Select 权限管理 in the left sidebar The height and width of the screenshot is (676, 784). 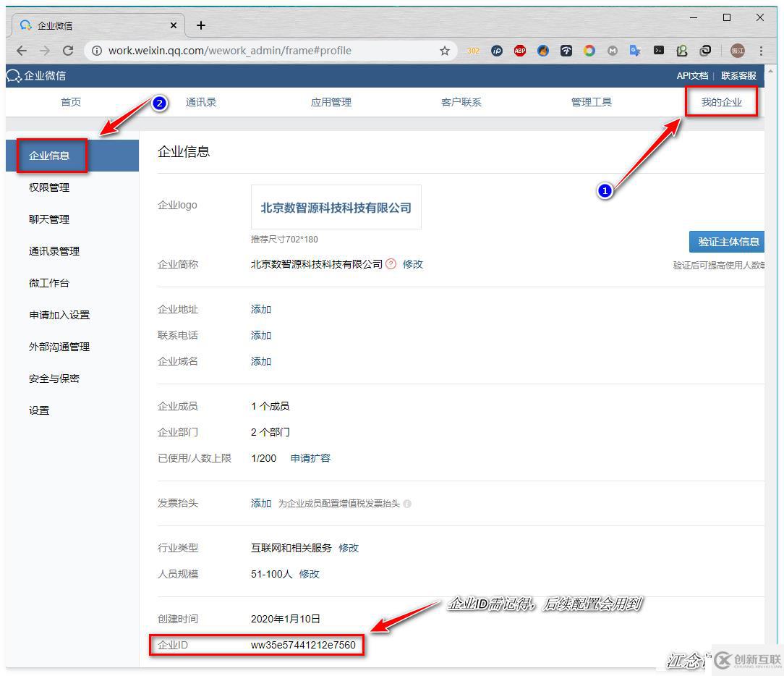[x=48, y=187]
